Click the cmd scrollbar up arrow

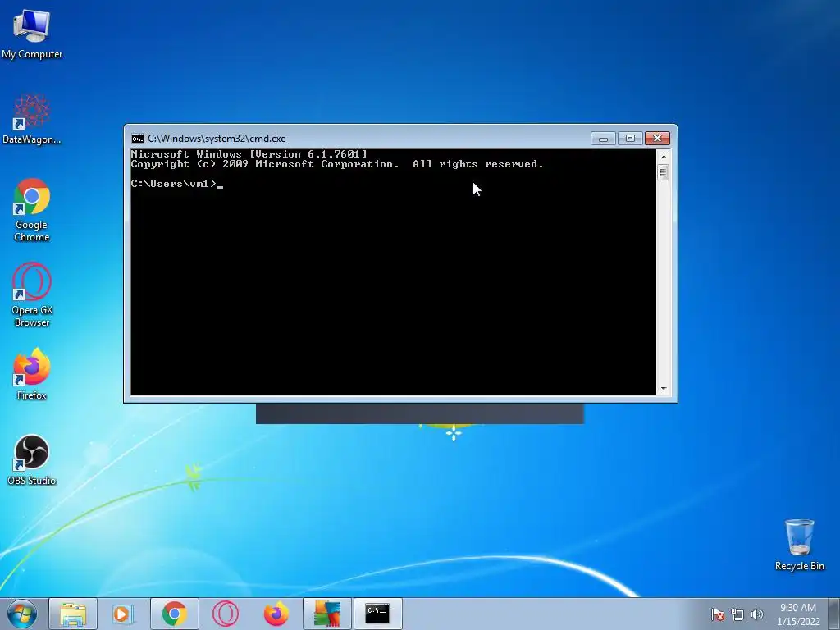[663, 157]
